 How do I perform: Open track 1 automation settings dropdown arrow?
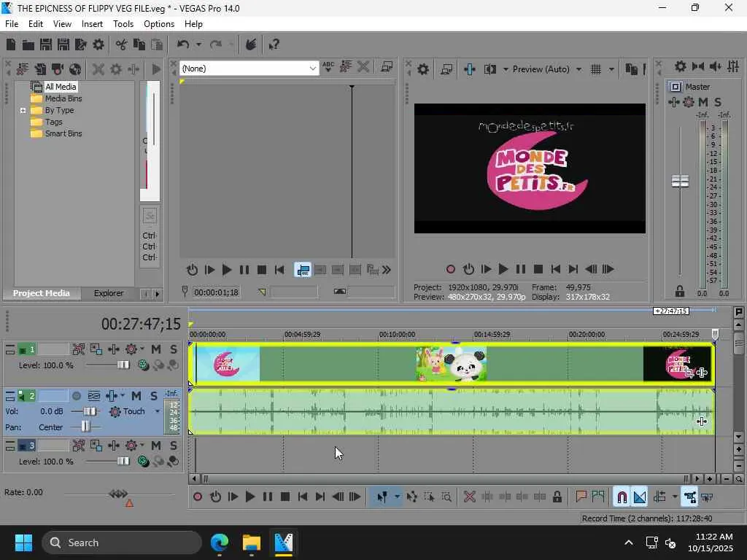[x=142, y=349]
